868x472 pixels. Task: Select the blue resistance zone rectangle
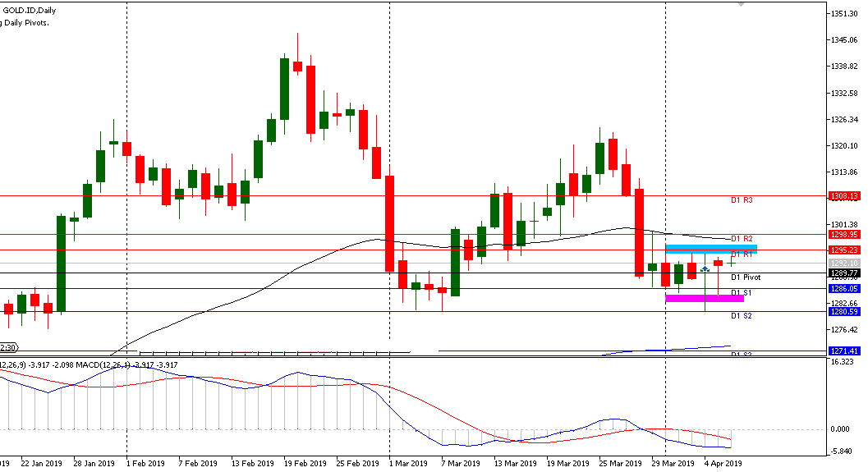[710, 247]
